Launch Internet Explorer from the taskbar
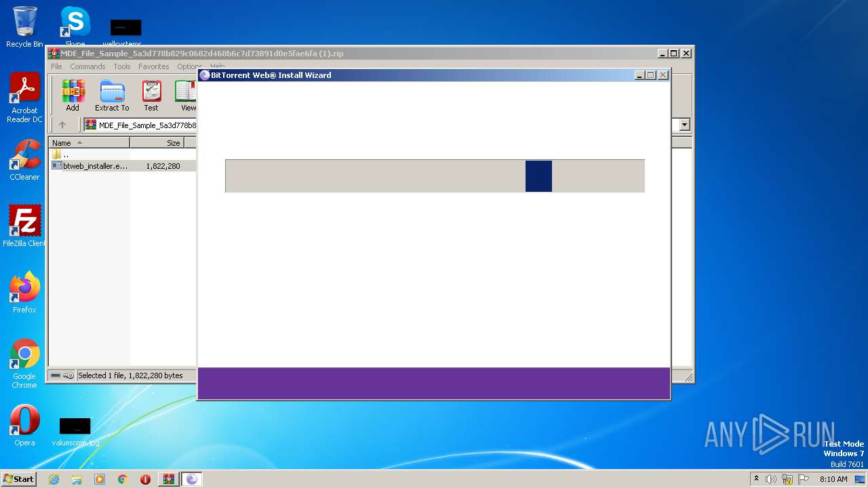 coord(54,479)
